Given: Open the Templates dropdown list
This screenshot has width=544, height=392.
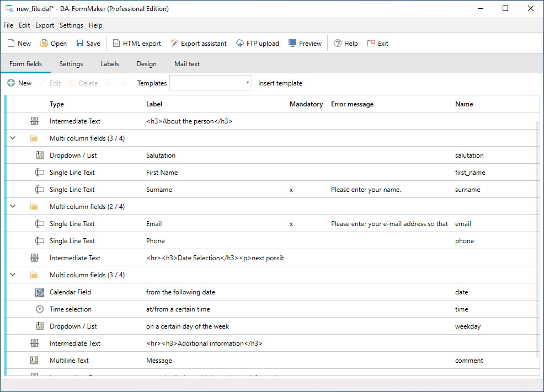Looking at the screenshot, I should click(x=211, y=83).
